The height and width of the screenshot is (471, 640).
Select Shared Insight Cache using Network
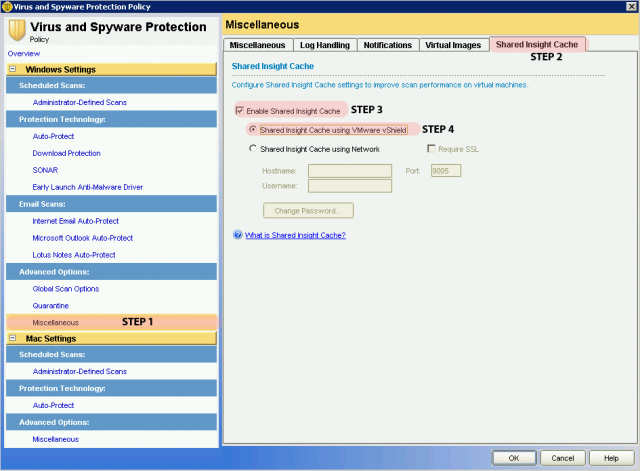253,149
